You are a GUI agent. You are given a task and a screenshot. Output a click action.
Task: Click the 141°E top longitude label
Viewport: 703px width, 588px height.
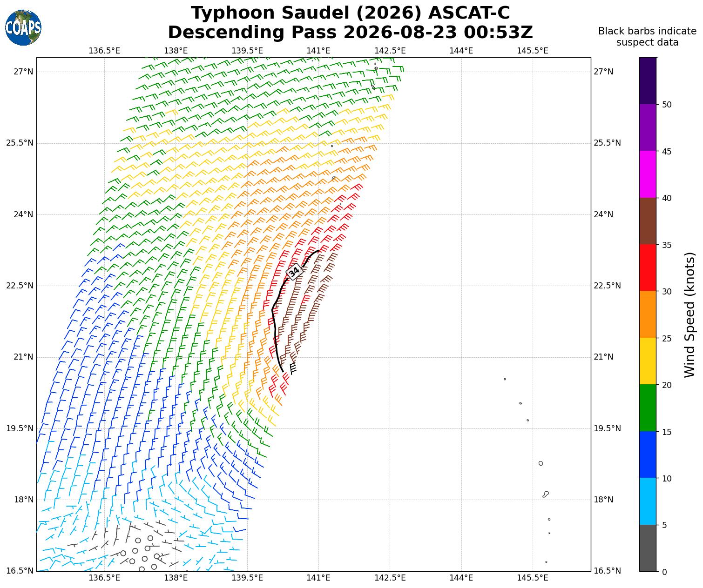[x=318, y=50]
